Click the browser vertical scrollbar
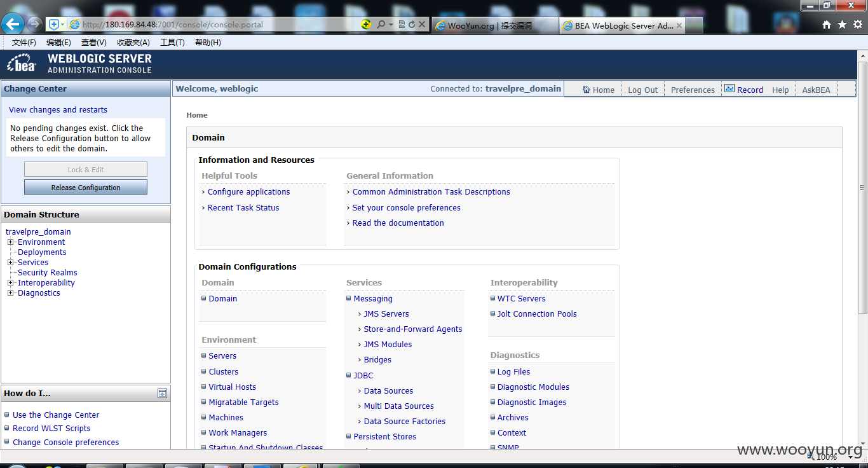Viewport: 868px width, 468px height. (x=862, y=188)
